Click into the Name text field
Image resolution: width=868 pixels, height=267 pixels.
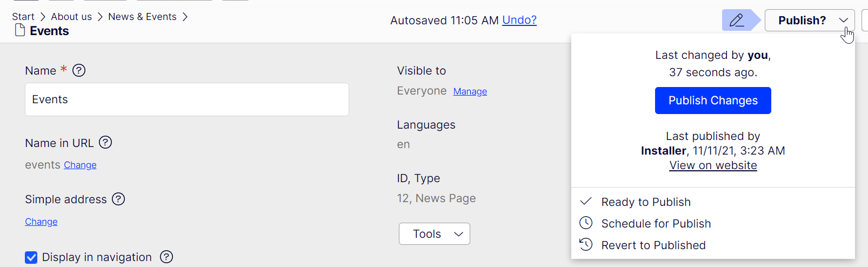(x=186, y=99)
